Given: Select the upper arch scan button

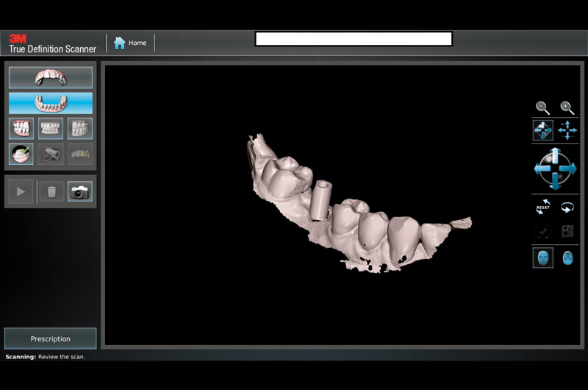Looking at the screenshot, I should click(51, 78).
